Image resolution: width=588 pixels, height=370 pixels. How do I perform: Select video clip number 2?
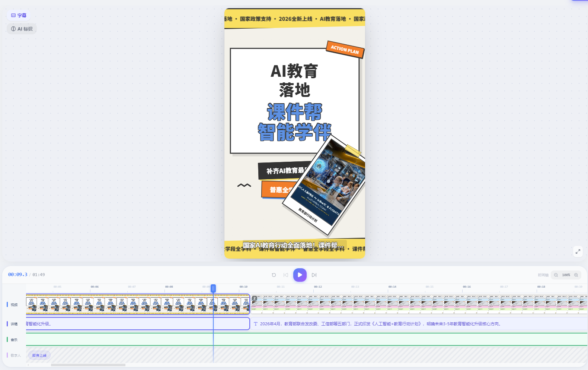[419, 304]
